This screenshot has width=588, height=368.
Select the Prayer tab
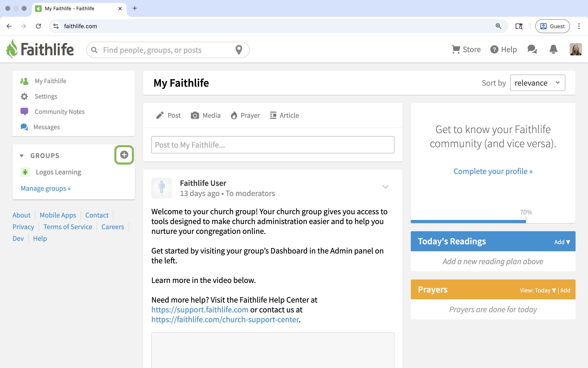coord(245,115)
